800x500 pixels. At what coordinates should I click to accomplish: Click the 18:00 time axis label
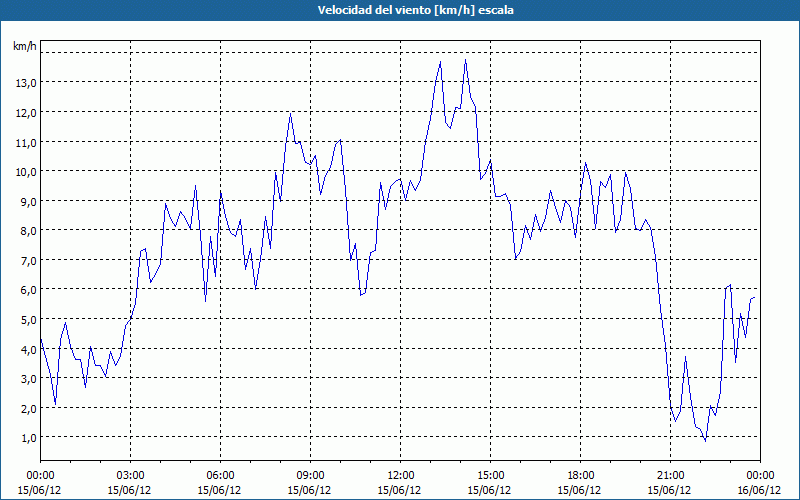tap(580, 476)
